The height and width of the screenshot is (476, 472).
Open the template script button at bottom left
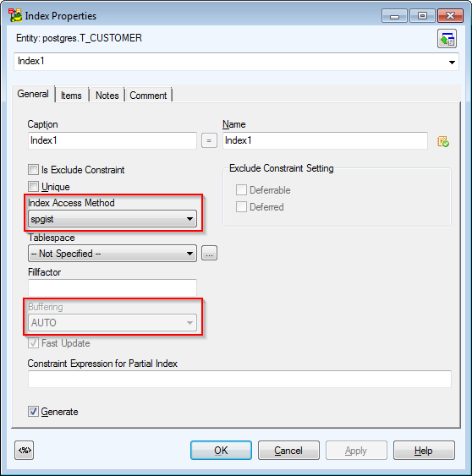25,450
